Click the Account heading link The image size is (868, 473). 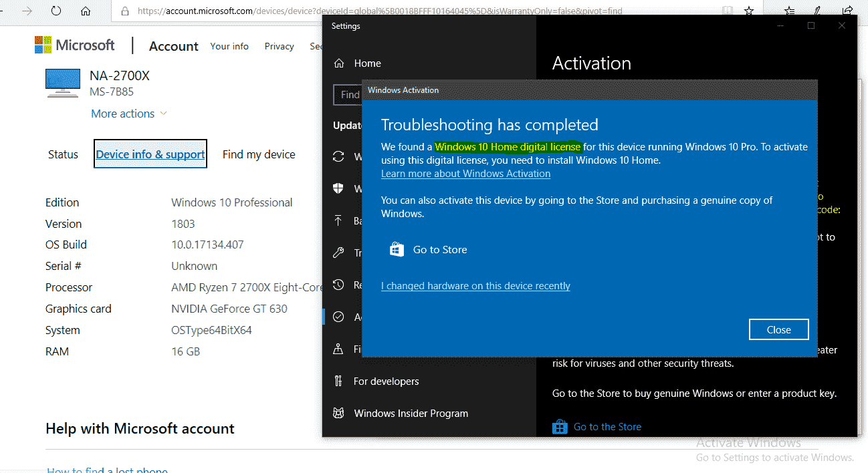click(x=174, y=46)
